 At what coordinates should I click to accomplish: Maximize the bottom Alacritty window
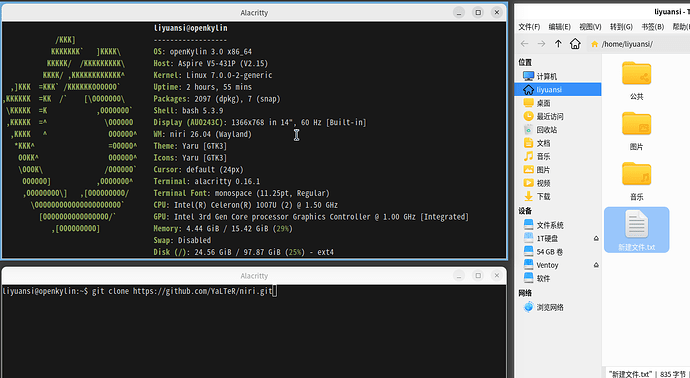coord(478,276)
